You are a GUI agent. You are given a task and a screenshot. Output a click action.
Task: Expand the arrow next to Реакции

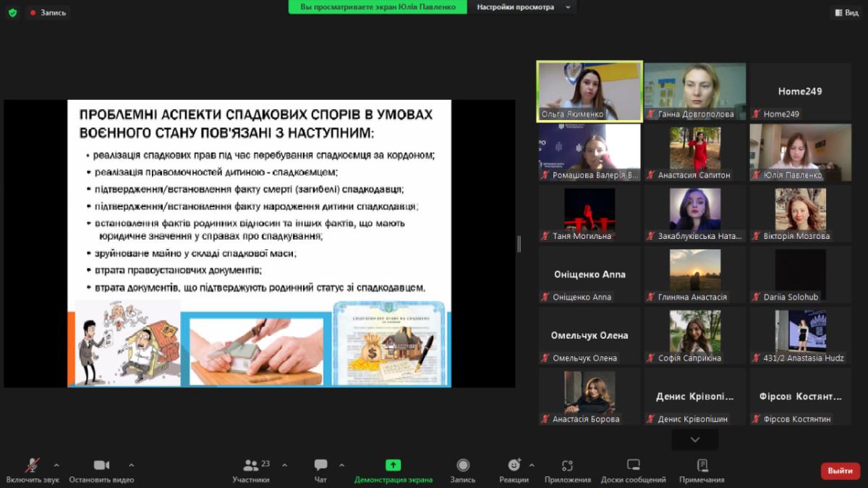532,465
